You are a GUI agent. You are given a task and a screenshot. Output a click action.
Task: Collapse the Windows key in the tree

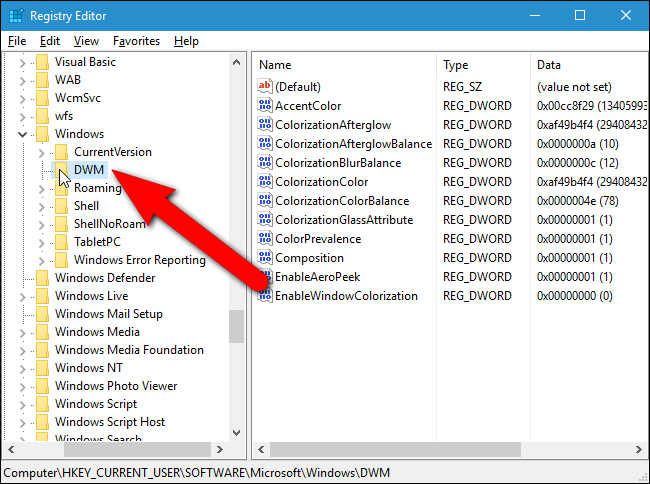(x=22, y=134)
